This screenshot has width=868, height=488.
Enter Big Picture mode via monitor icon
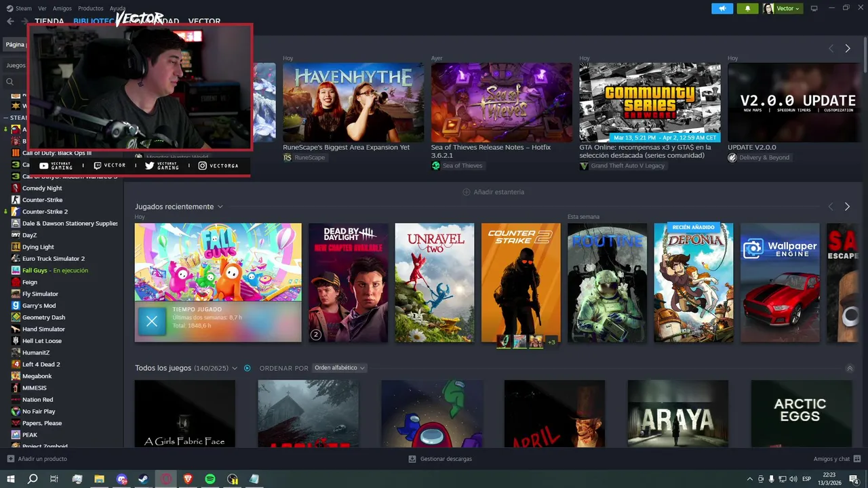(x=814, y=8)
